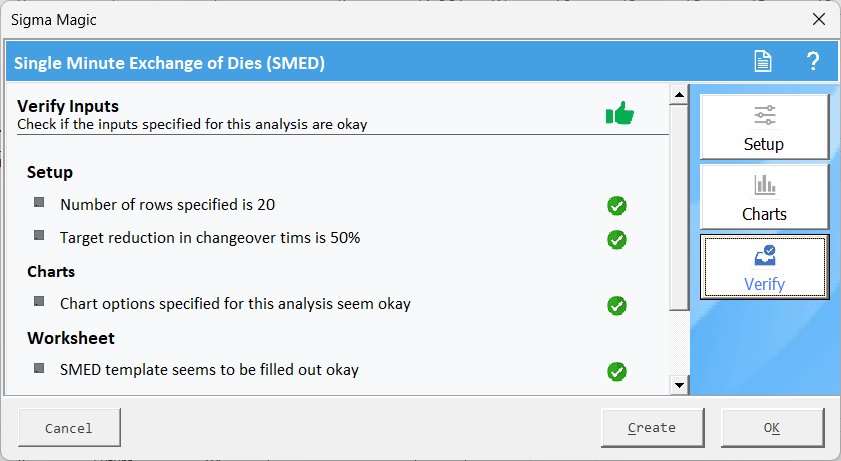This screenshot has height=461, width=841.
Task: Open the document notes icon in header
Action: [763, 62]
